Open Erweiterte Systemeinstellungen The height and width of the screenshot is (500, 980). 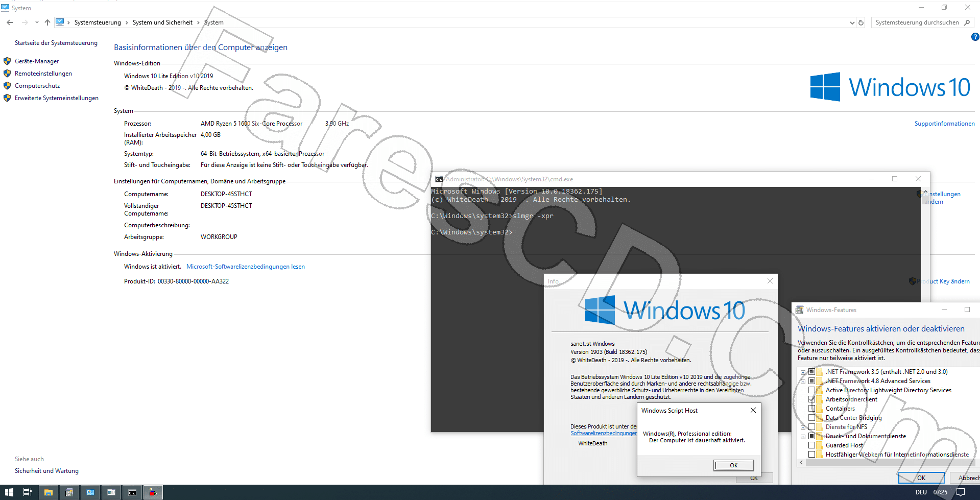click(57, 98)
